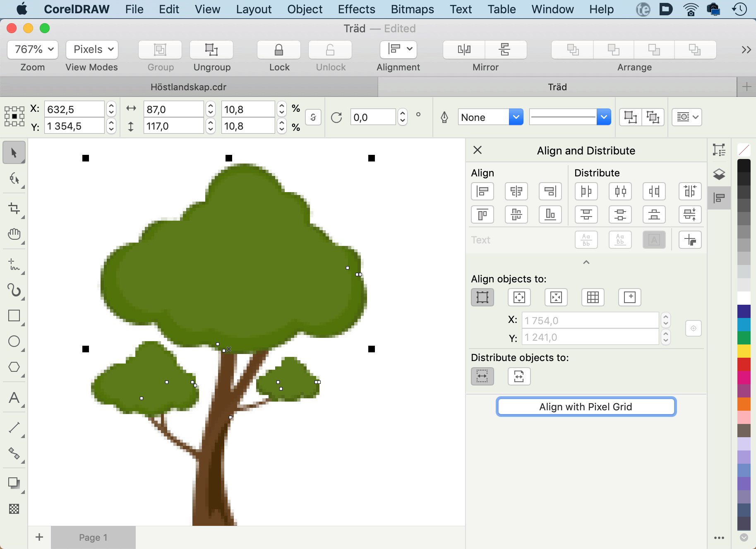Click the Page 1 tab button

click(x=93, y=537)
